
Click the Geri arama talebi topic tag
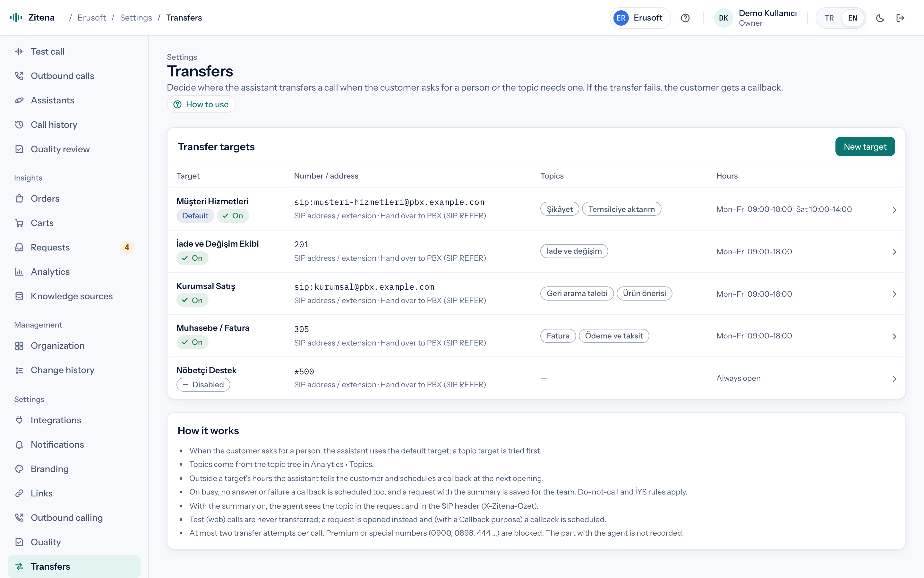click(577, 293)
